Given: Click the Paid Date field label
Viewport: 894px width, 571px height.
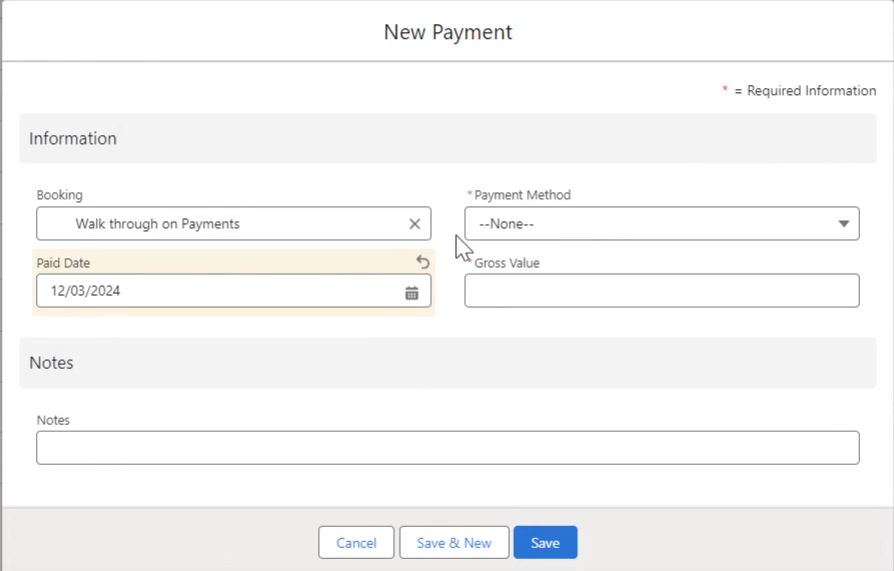Looking at the screenshot, I should tap(63, 263).
